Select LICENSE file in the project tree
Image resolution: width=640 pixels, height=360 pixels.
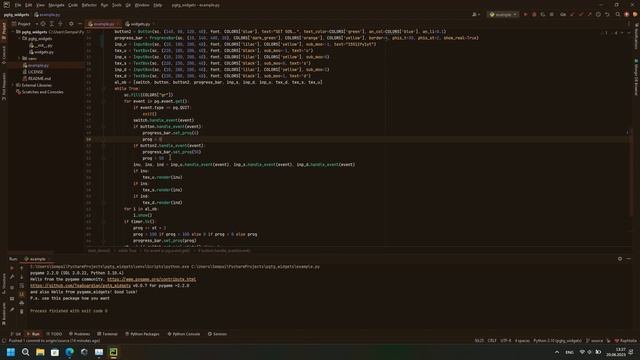tap(33, 72)
